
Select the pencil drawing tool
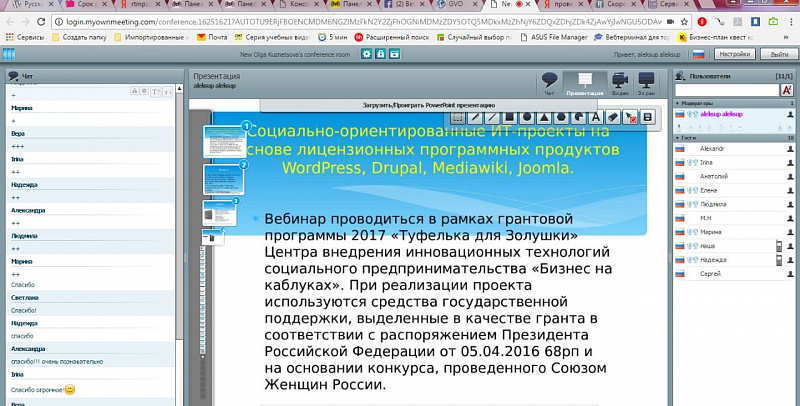click(x=474, y=117)
